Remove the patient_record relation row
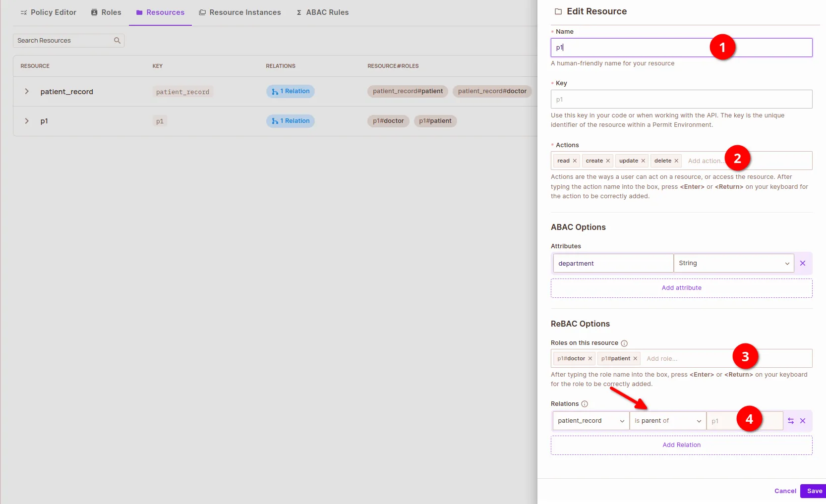This screenshot has height=504, width=826. [803, 421]
